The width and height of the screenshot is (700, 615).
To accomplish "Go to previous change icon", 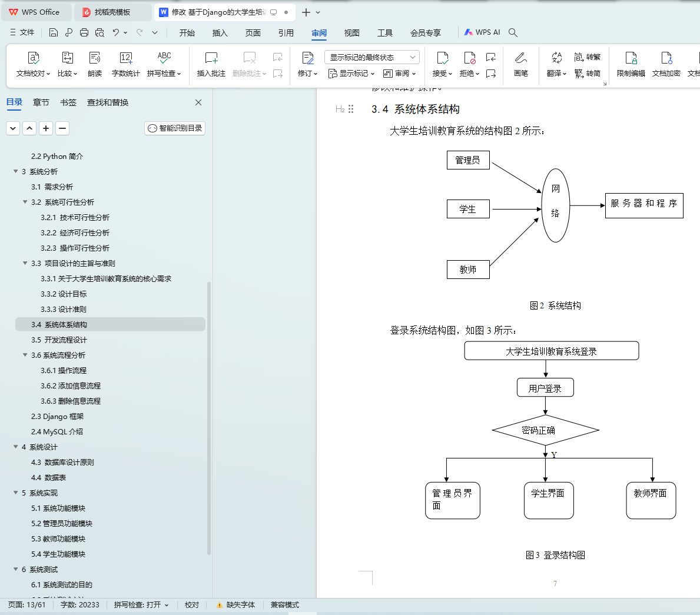I will 491,57.
